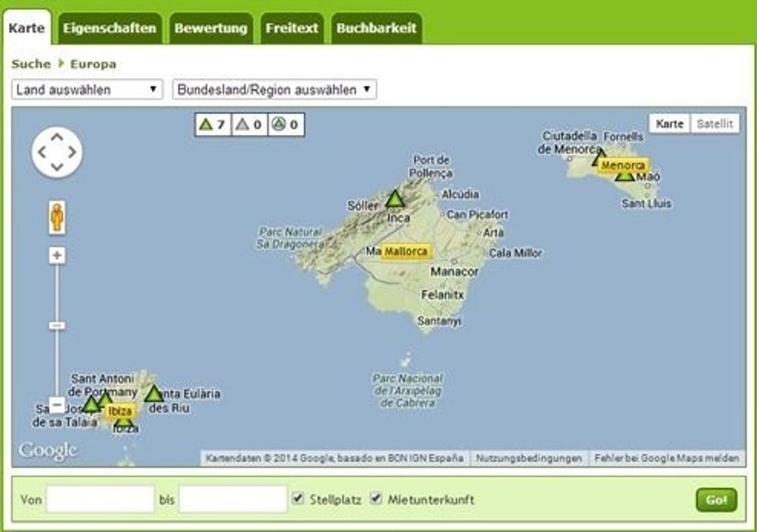
Task: Switch to the Eigenschaften tab
Action: coord(109,28)
